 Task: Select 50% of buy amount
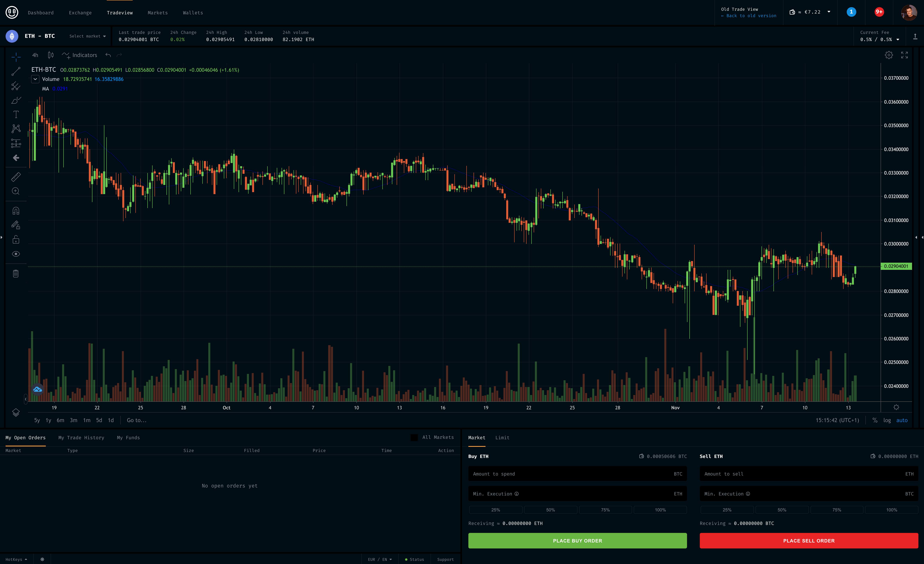coord(550,510)
